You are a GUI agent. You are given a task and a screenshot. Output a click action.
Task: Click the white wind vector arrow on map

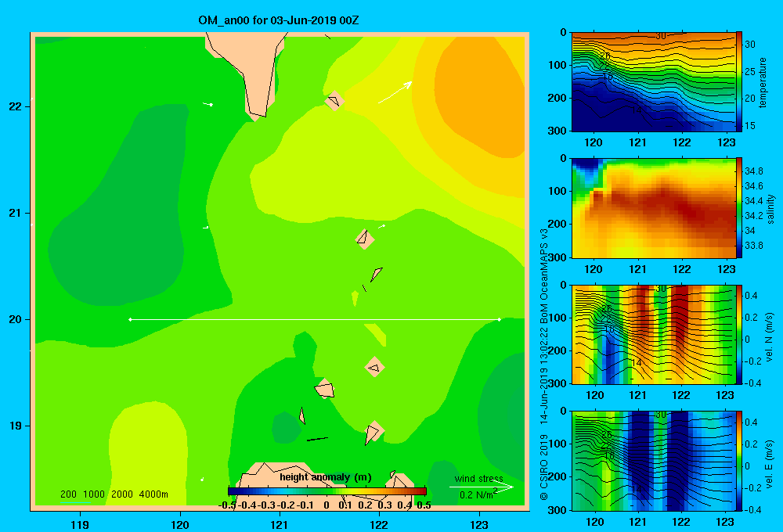[x=395, y=92]
